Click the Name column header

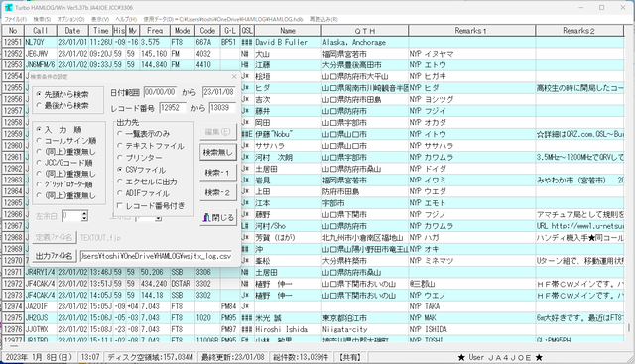click(x=288, y=31)
